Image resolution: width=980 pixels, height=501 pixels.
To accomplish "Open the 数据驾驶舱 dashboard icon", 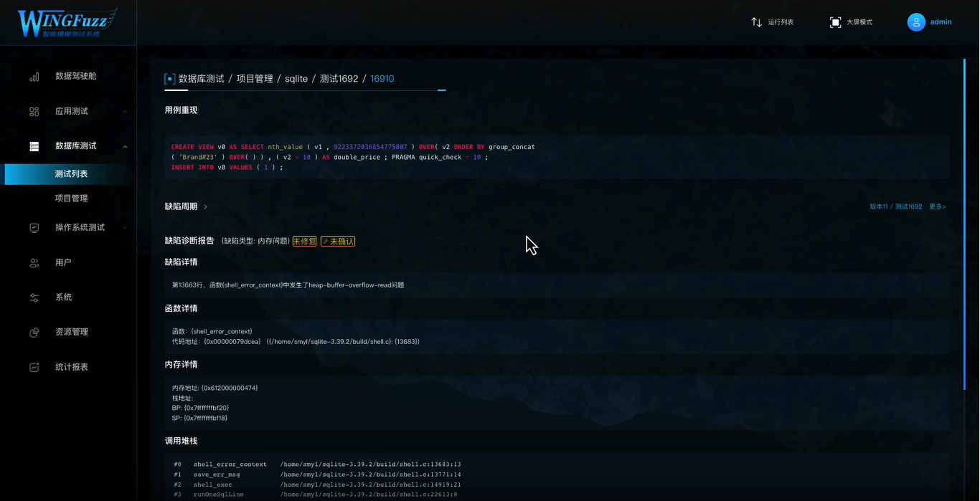I will (34, 76).
